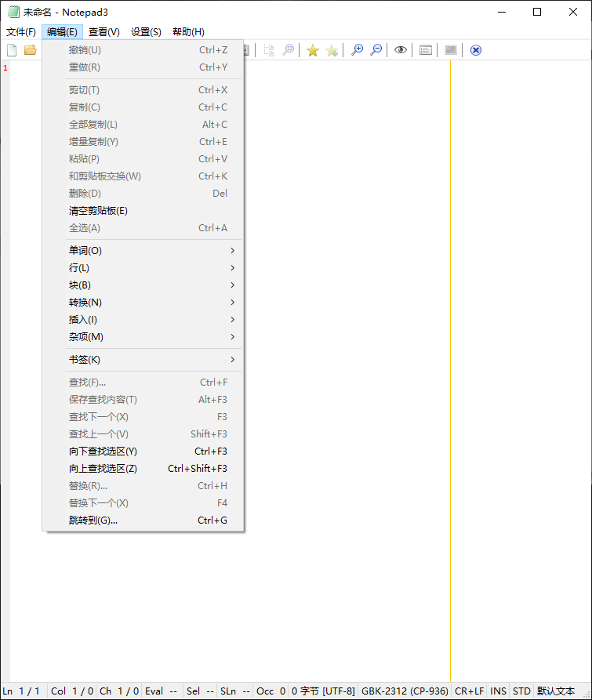The width and height of the screenshot is (592, 700).
Task: Click disabled 全选(A) entry
Action: 143,228
